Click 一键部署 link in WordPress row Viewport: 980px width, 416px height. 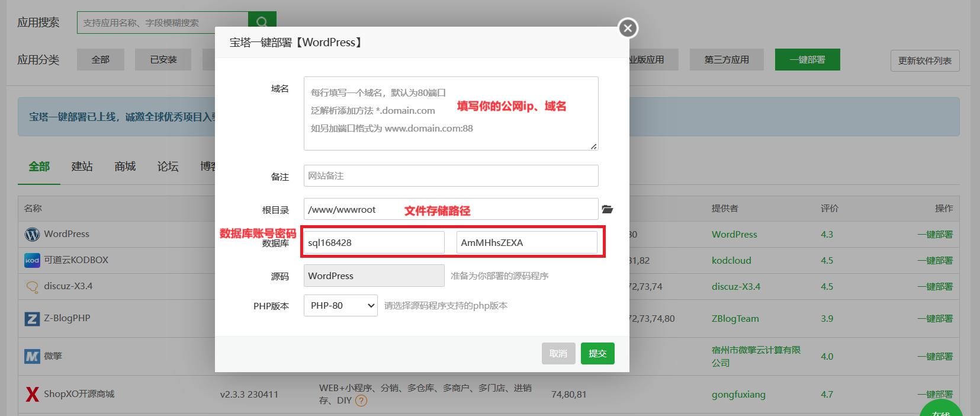click(935, 235)
